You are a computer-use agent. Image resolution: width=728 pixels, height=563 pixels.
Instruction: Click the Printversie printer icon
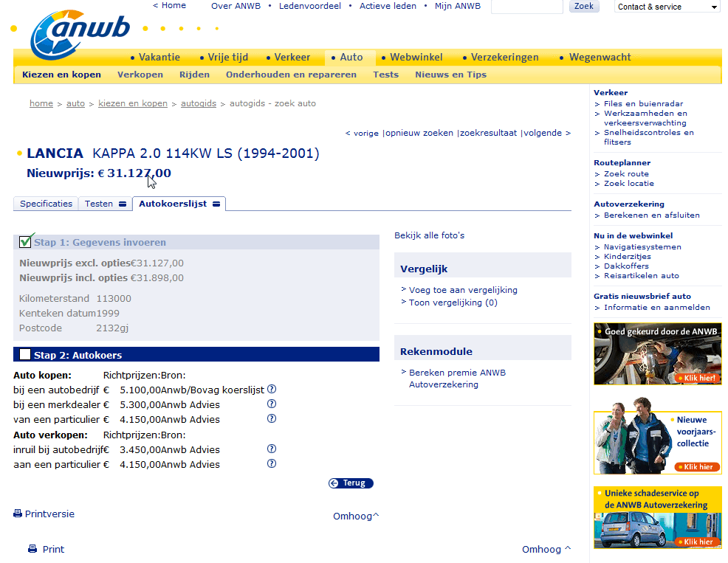coord(18,514)
